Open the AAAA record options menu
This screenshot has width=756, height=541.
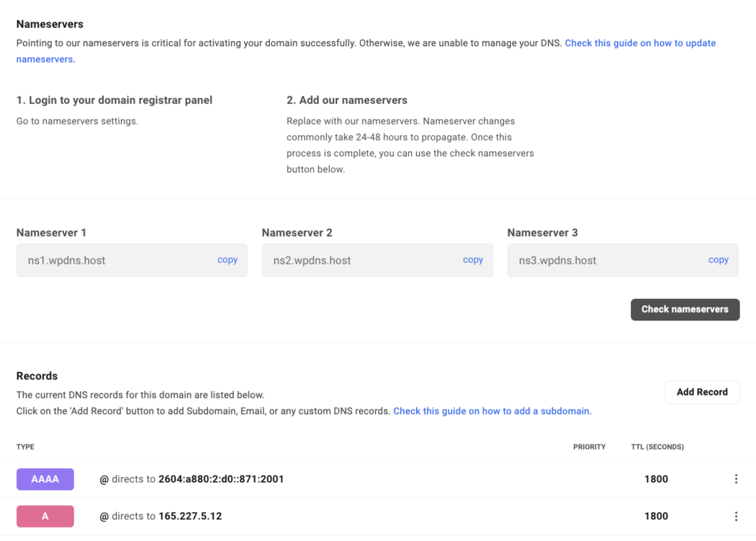click(736, 479)
